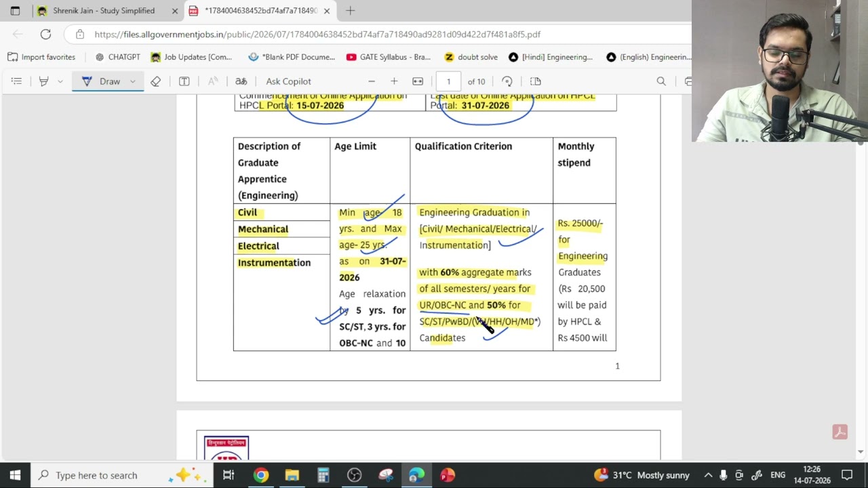Image resolution: width=868 pixels, height=488 pixels.
Task: Launch Google Chrome from taskbar
Action: point(260,475)
